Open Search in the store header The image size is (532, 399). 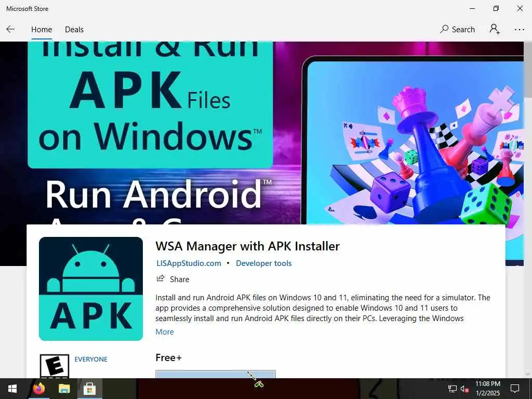coord(457,30)
